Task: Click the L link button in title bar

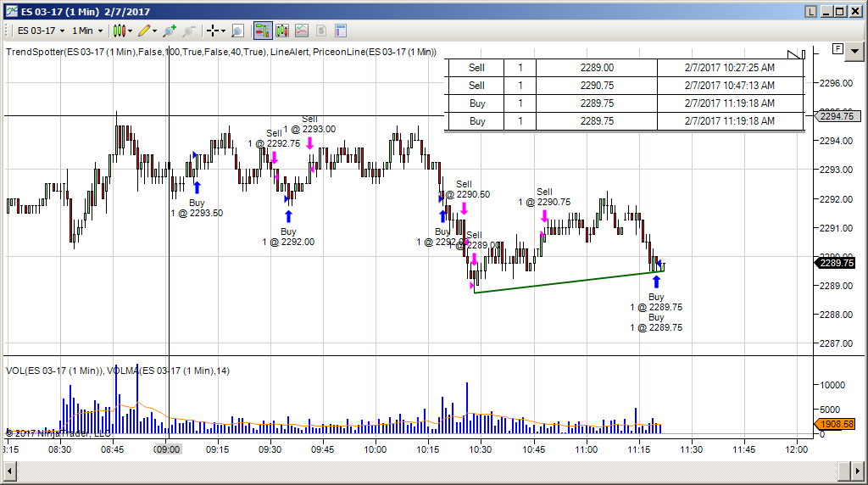Action: (x=811, y=11)
